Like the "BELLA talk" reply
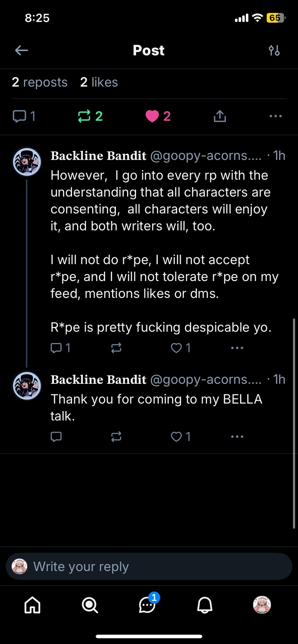 coord(176,437)
